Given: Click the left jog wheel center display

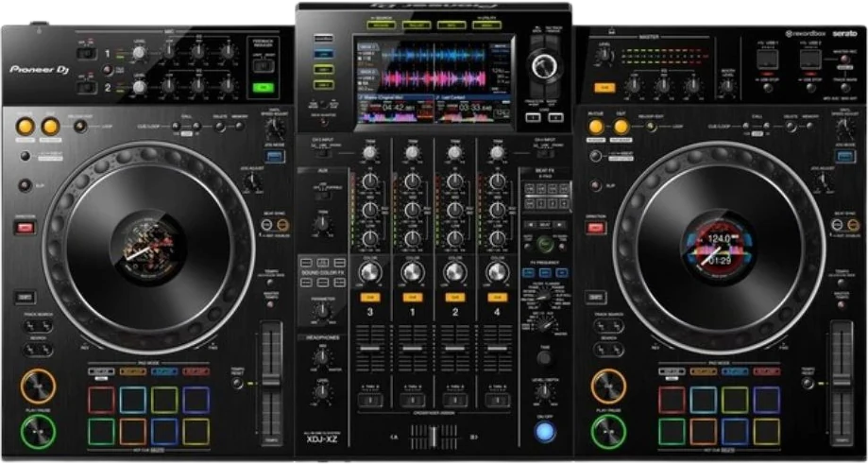Looking at the screenshot, I should coord(147,248).
